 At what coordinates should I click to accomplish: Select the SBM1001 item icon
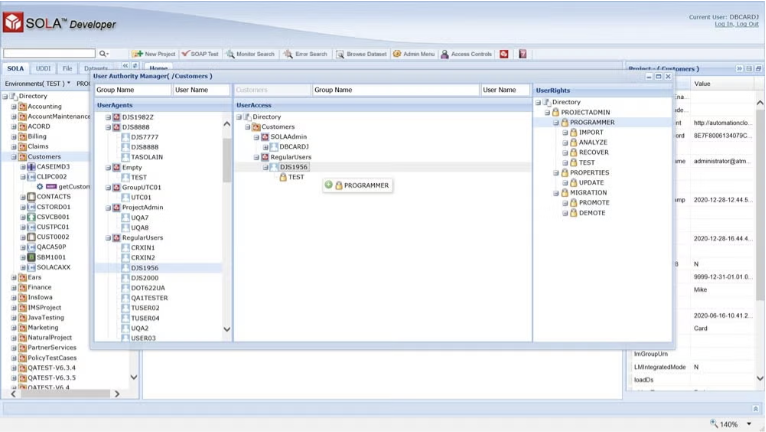tap(31, 257)
